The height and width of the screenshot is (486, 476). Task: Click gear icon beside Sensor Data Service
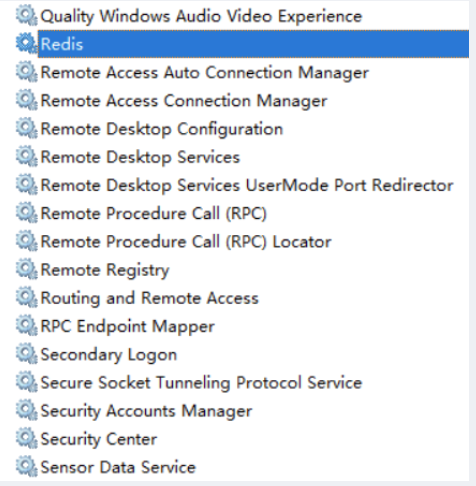point(27,466)
